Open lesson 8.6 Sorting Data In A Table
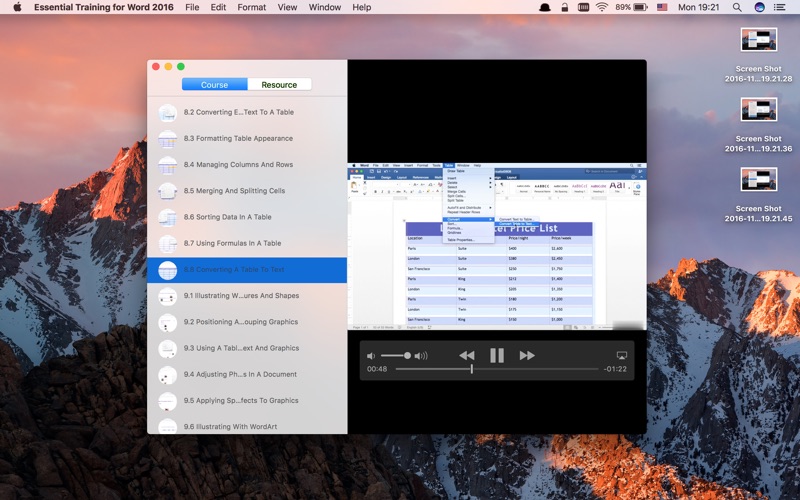Screen dimensions: 800x500 [247, 217]
